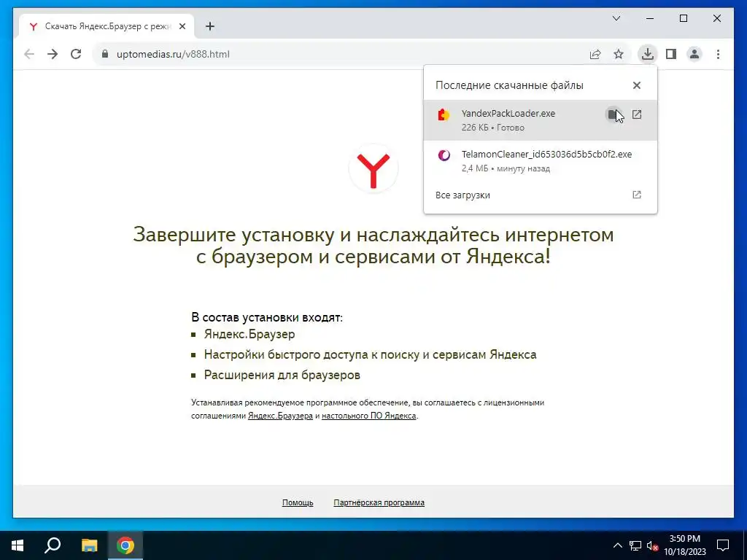Click the open-in-new-tab icon beside Все загрузки

pyautogui.click(x=637, y=195)
